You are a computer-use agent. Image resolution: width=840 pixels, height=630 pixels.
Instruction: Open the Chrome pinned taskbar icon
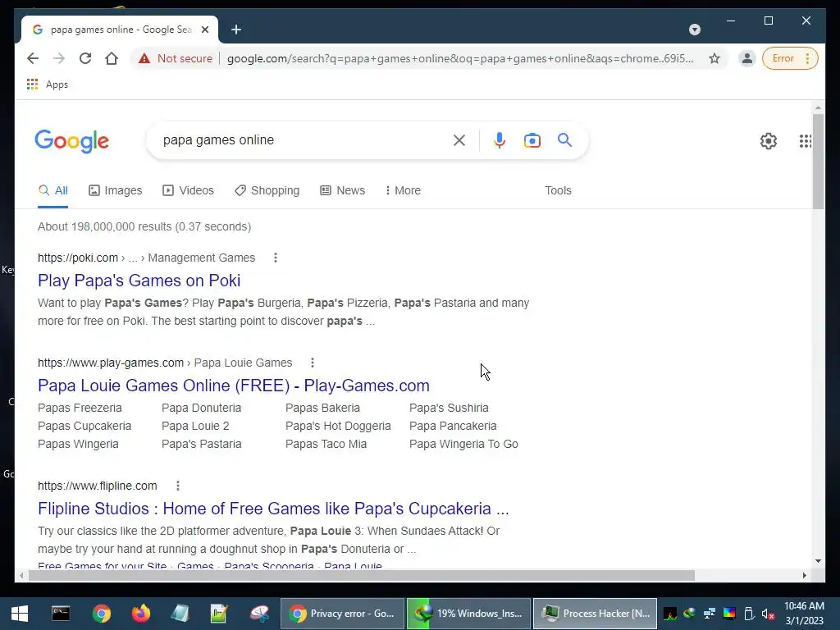(101, 614)
